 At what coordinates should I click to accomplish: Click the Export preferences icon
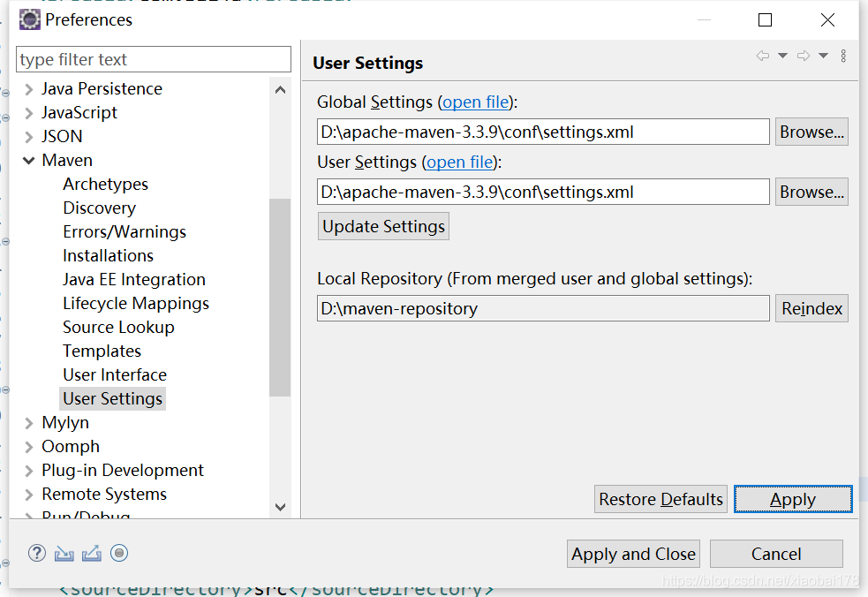[x=91, y=553]
